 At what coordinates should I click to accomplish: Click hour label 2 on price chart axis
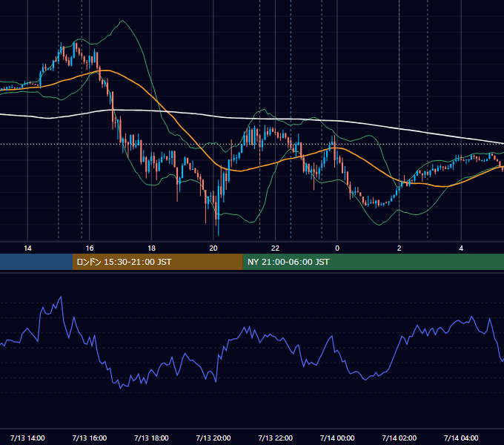[x=399, y=248]
